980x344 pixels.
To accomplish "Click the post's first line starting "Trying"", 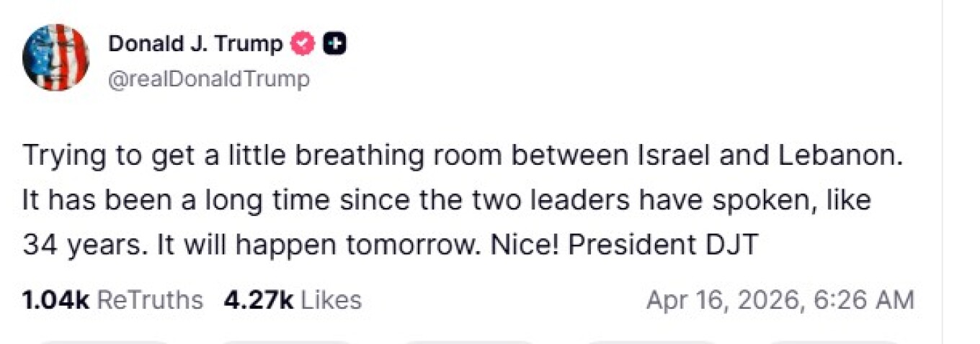I will (x=461, y=157).
